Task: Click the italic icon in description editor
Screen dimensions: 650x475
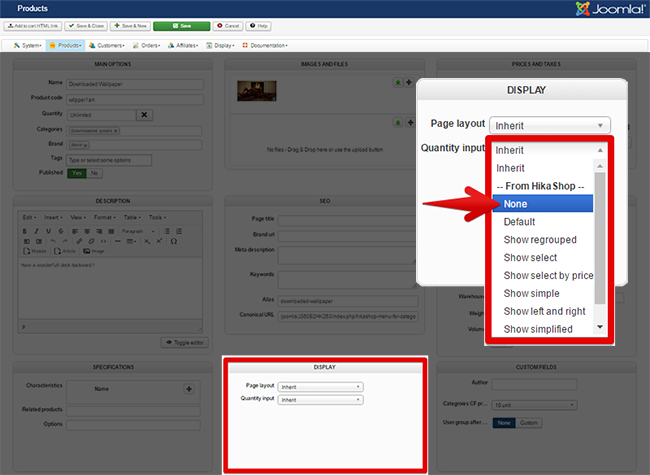Action: click(x=35, y=231)
